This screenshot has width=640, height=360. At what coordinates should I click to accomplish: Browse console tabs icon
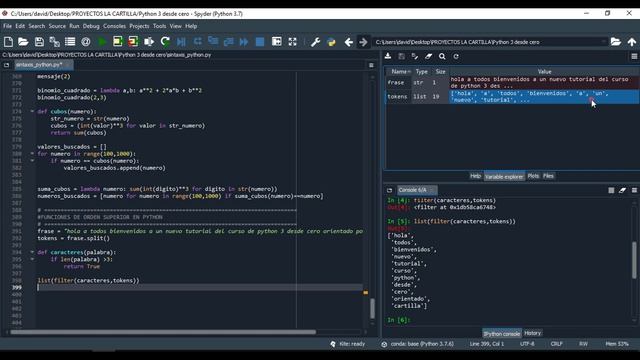tap(389, 190)
